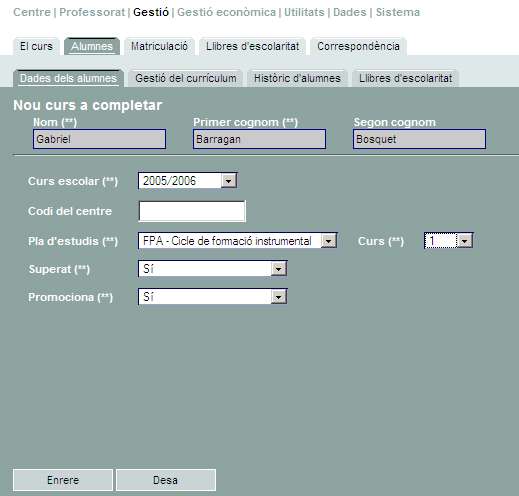
Task: Click the Codi del centre input field
Action: [192, 211]
